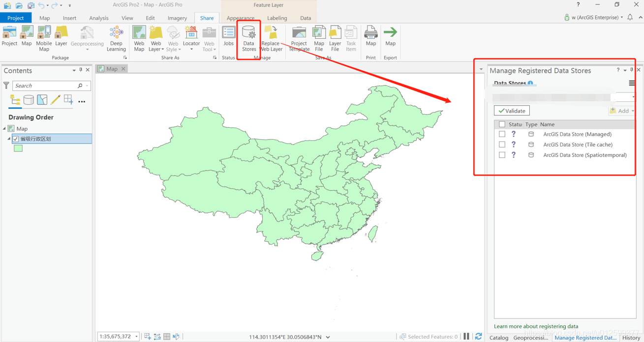Switch to List By Data Source view
The height and width of the screenshot is (342, 644).
point(29,101)
